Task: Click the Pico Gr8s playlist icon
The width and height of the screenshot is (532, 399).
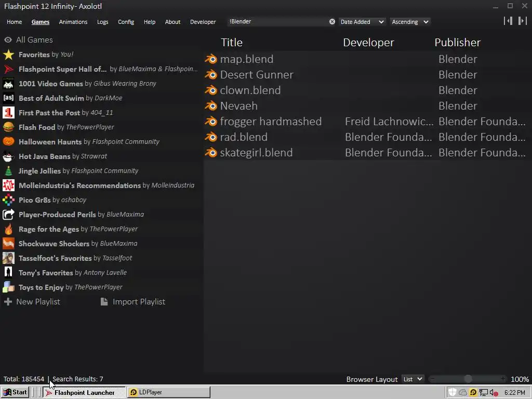Action: click(8, 200)
